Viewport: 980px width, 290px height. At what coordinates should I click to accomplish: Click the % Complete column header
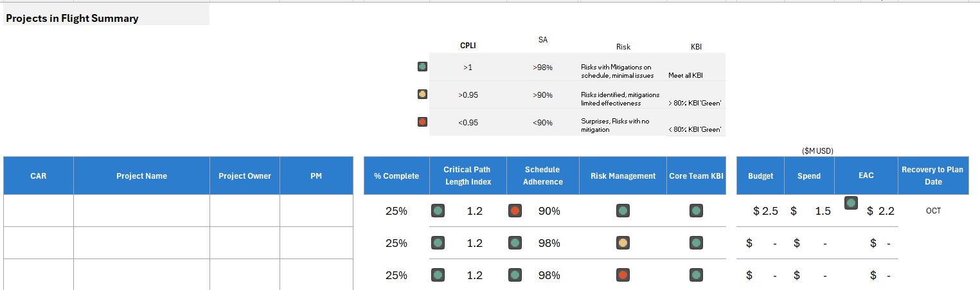pos(396,176)
